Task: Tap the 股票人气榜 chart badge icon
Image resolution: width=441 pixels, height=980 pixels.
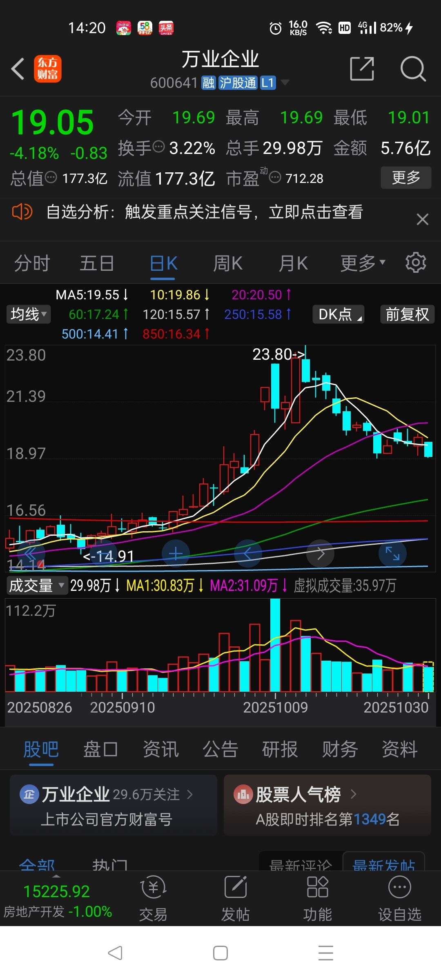Action: pyautogui.click(x=243, y=794)
